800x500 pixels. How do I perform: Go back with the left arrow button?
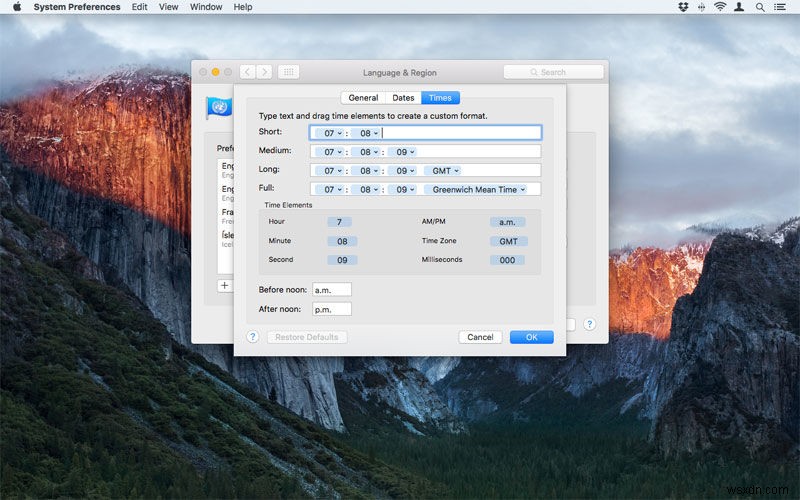pyautogui.click(x=247, y=72)
